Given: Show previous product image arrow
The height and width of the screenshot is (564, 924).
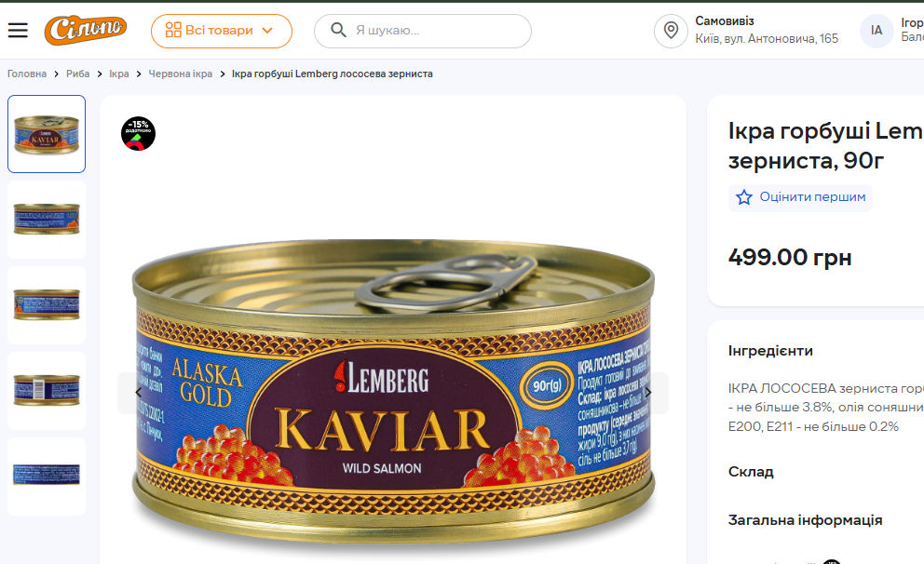Looking at the screenshot, I should point(138,393).
